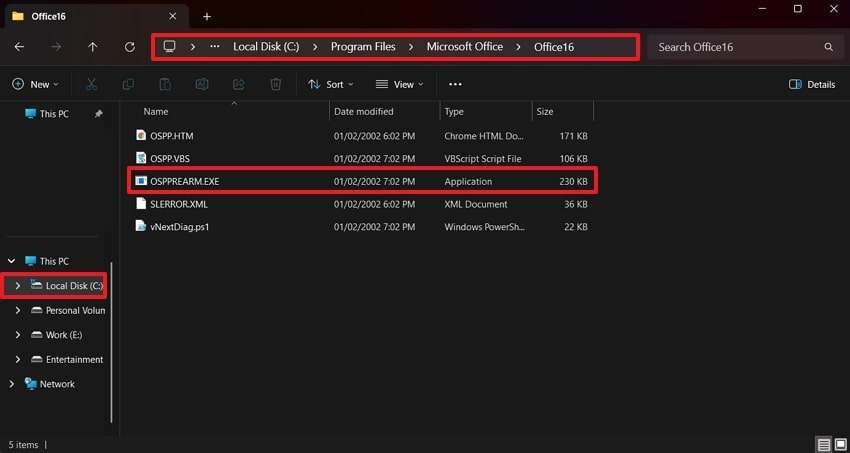Click the OSPP.VBS script file icon
The height and width of the screenshot is (453, 850).
click(141, 158)
